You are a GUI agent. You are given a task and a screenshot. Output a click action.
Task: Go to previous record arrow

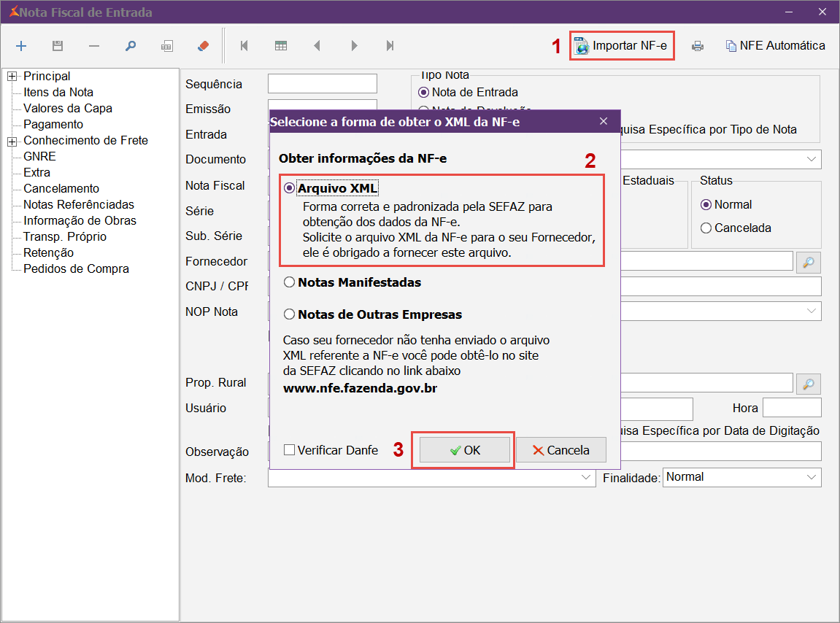[317, 46]
